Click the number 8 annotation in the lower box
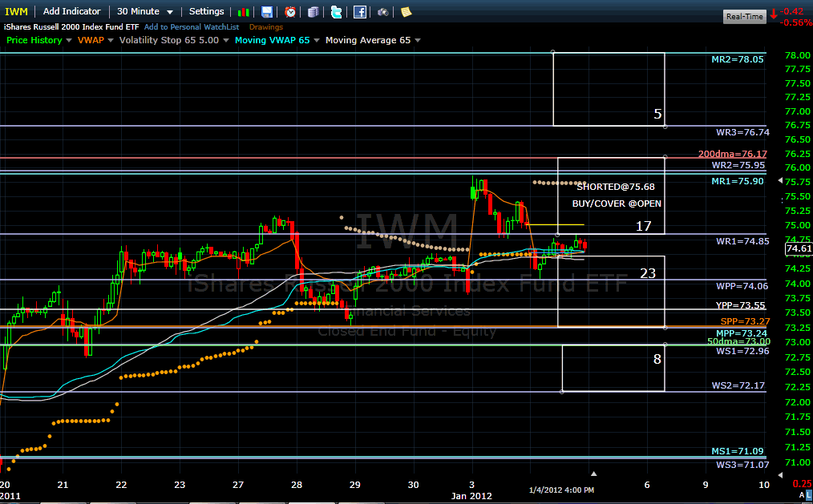The image size is (813, 504). click(657, 359)
